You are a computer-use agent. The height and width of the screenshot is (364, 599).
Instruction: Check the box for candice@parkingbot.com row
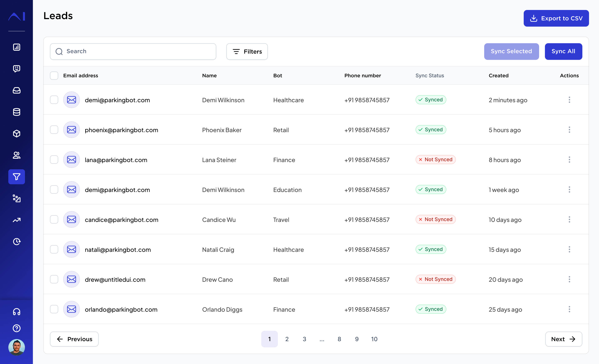pyautogui.click(x=54, y=220)
